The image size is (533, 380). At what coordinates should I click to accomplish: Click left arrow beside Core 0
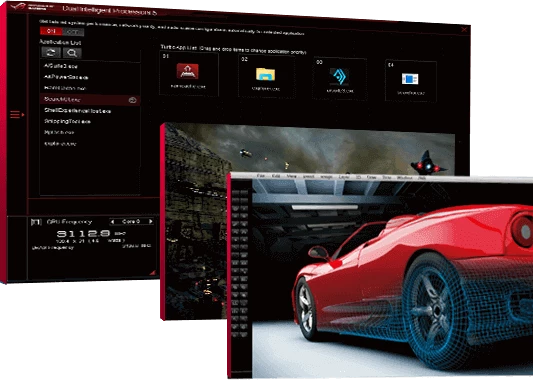tap(112, 222)
